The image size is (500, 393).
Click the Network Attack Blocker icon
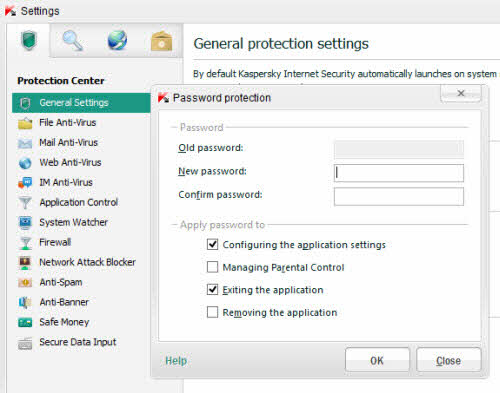(25, 263)
